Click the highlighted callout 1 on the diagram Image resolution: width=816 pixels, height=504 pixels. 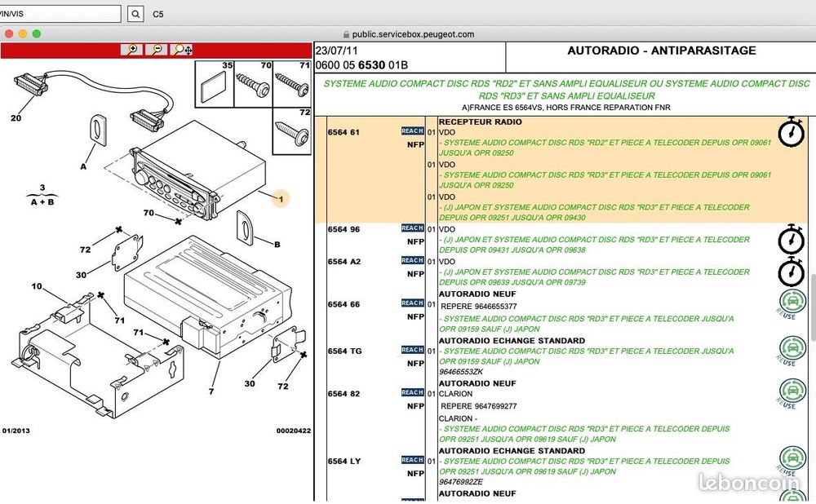point(281,199)
